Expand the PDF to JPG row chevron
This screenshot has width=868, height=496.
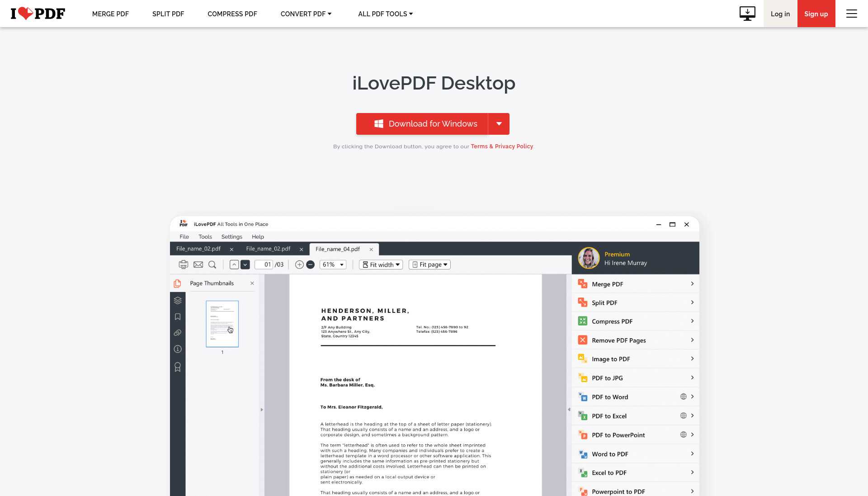pyautogui.click(x=692, y=377)
